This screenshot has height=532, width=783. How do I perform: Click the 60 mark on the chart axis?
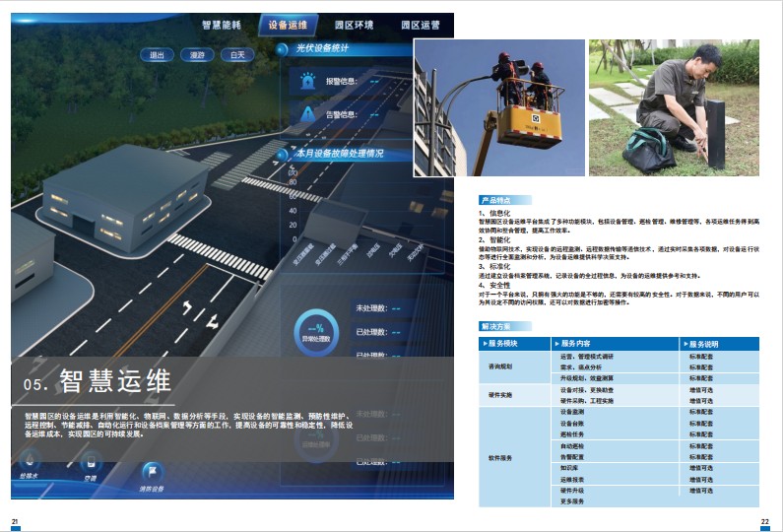pyautogui.click(x=293, y=195)
